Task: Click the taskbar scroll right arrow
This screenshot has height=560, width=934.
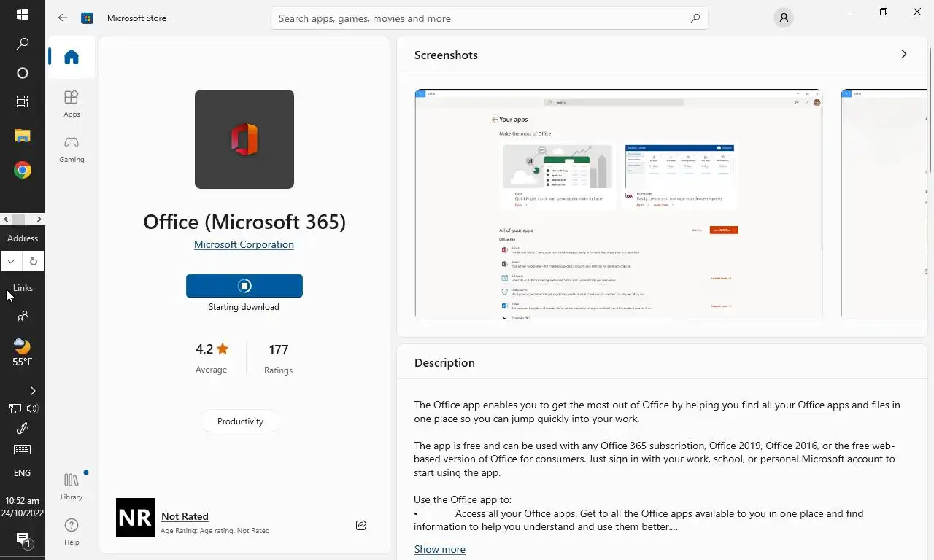Action: [x=39, y=219]
